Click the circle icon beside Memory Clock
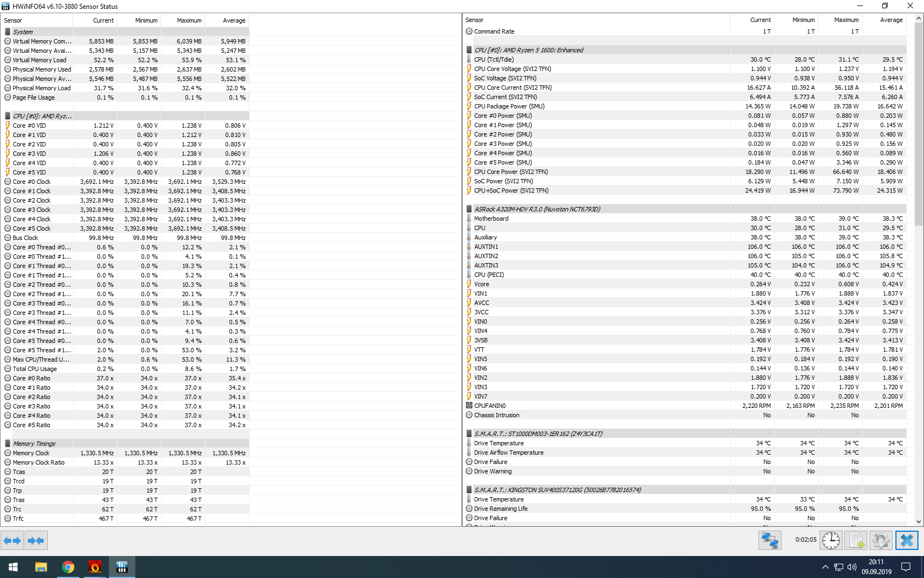This screenshot has width=924, height=578. click(8, 453)
